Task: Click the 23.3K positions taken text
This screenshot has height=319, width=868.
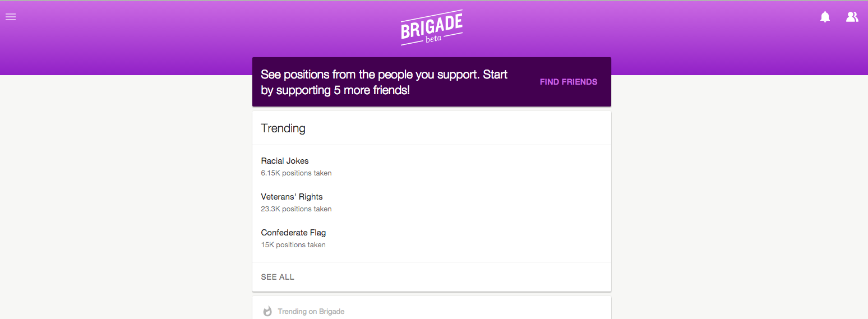Action: 296,209
